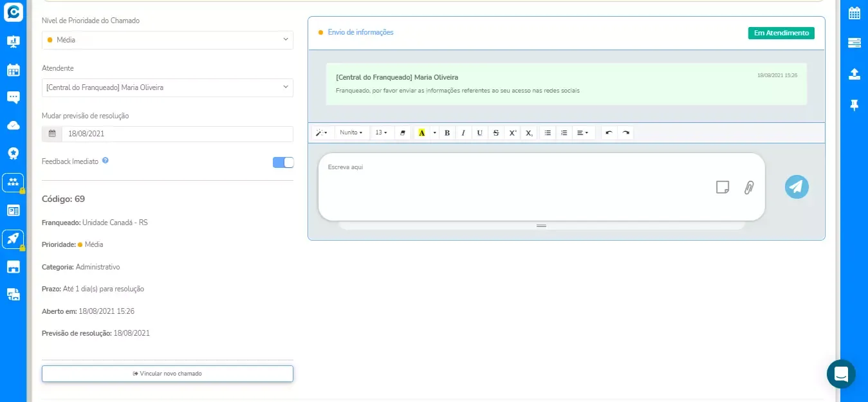
Task: Open the upload icon in the right sidebar
Action: tap(854, 73)
